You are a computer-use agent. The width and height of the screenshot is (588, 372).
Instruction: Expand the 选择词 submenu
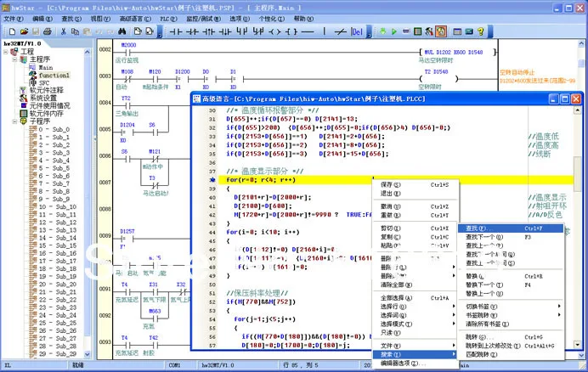[416, 315]
